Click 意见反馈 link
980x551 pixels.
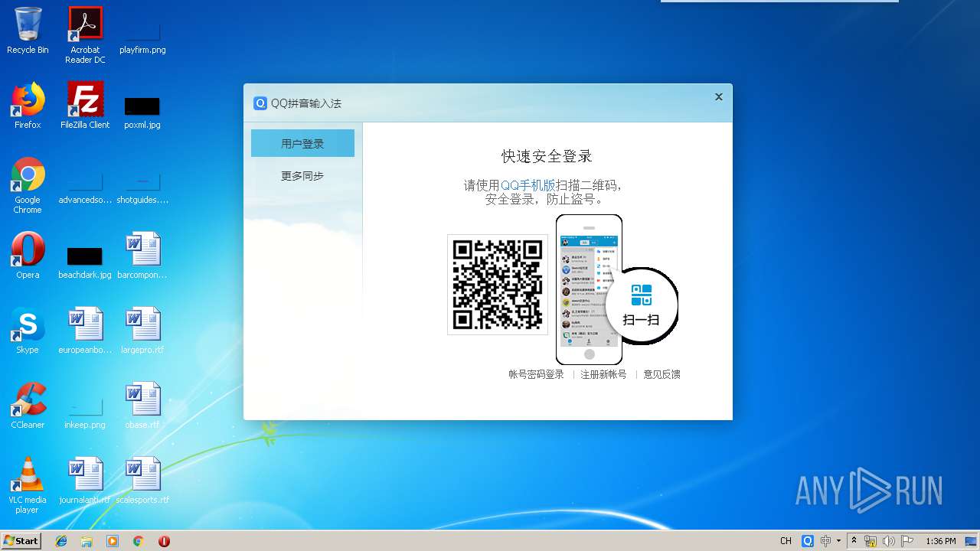point(661,374)
